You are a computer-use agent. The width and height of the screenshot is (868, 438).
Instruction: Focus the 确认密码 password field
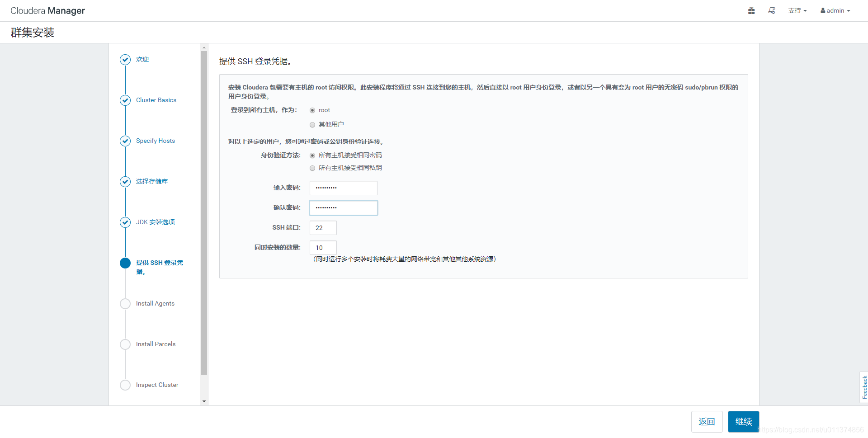pos(344,208)
